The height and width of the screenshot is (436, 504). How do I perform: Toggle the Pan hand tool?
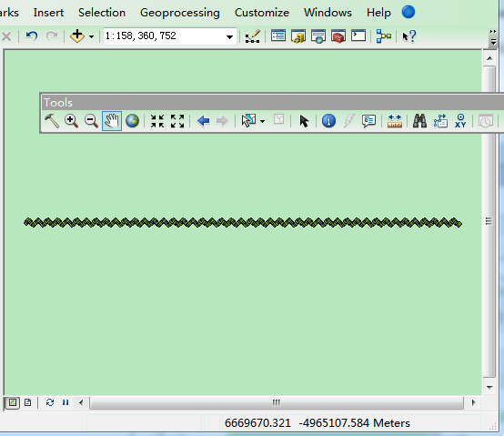[x=112, y=121]
